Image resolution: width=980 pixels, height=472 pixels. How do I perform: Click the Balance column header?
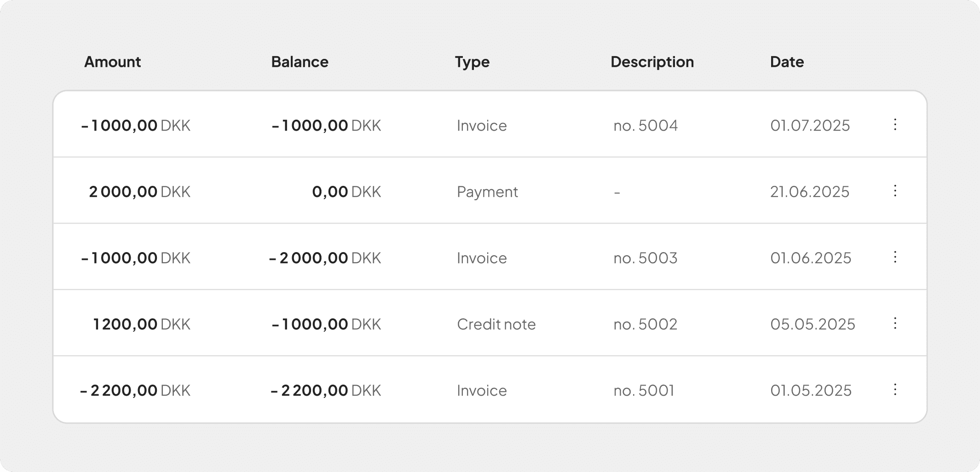[x=300, y=62]
